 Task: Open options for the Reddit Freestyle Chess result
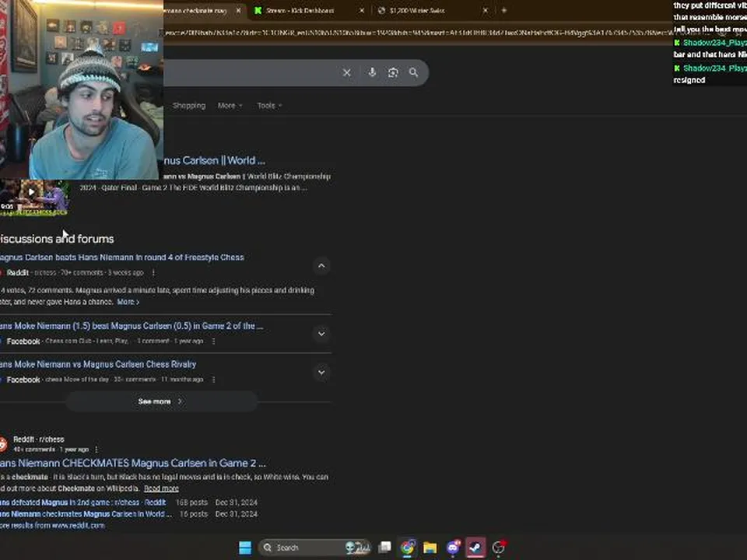(x=153, y=273)
